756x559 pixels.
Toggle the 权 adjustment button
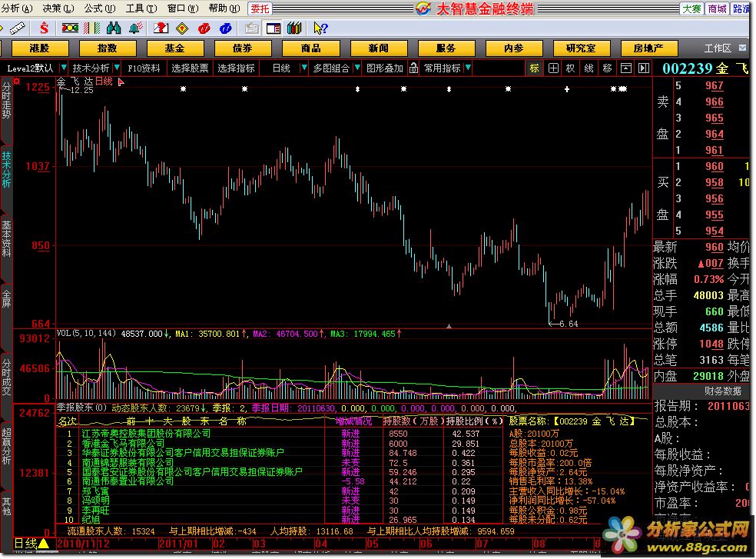point(570,68)
